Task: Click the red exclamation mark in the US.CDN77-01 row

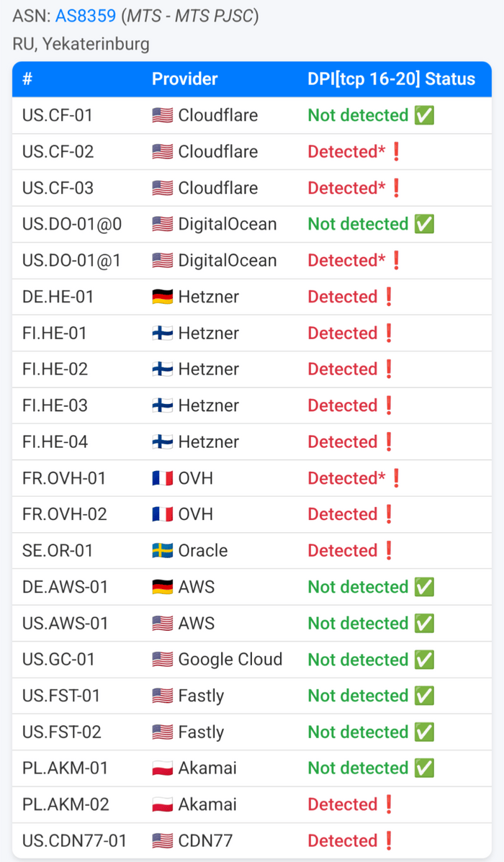Action: pyautogui.click(x=389, y=840)
